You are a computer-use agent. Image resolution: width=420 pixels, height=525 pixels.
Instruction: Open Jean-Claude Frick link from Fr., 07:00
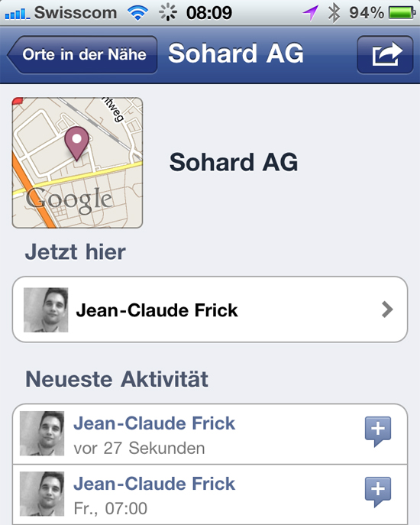coord(154,484)
